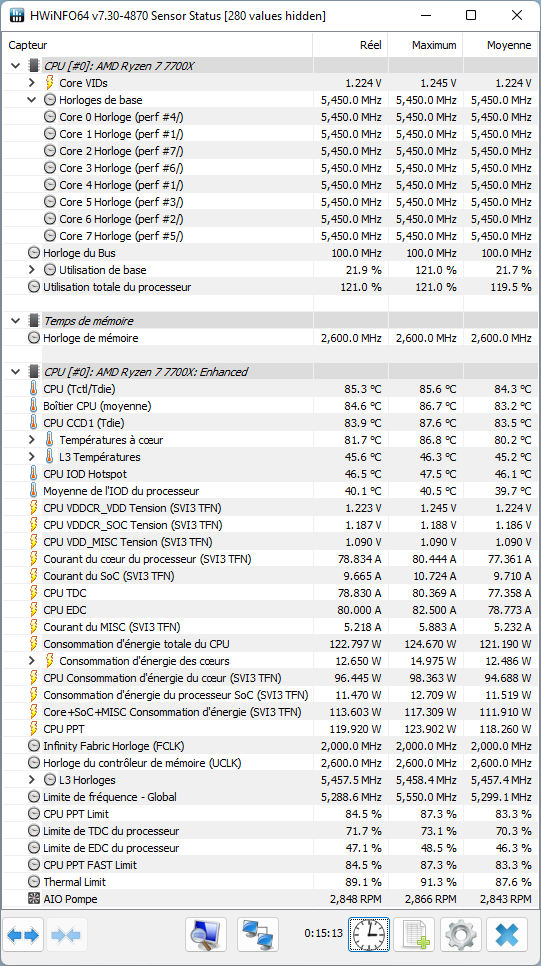This screenshot has height=966, width=541.
Task: Select CPU VDDCR_VDD Tension (SVI3 TFN) row
Action: (270, 508)
